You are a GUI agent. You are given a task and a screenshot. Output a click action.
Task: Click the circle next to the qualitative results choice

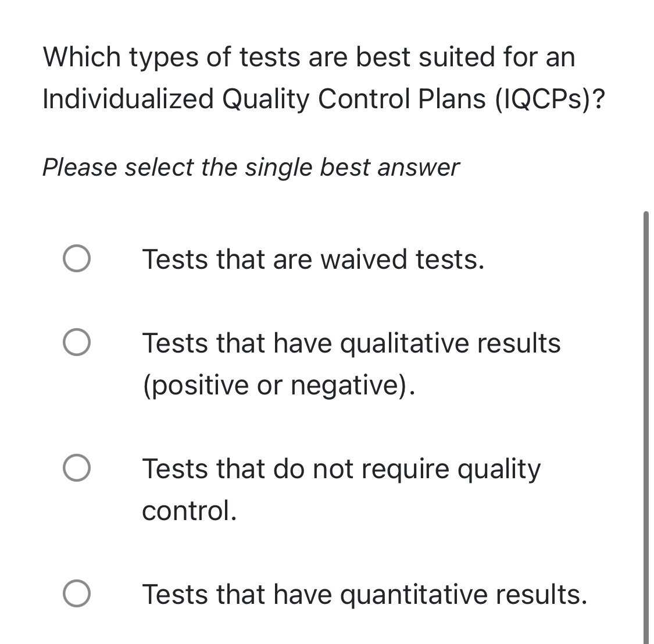pyautogui.click(x=77, y=343)
